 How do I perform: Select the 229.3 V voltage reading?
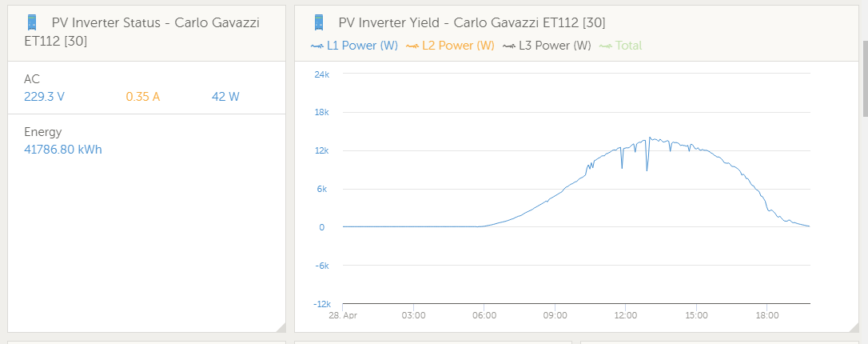[x=44, y=97]
